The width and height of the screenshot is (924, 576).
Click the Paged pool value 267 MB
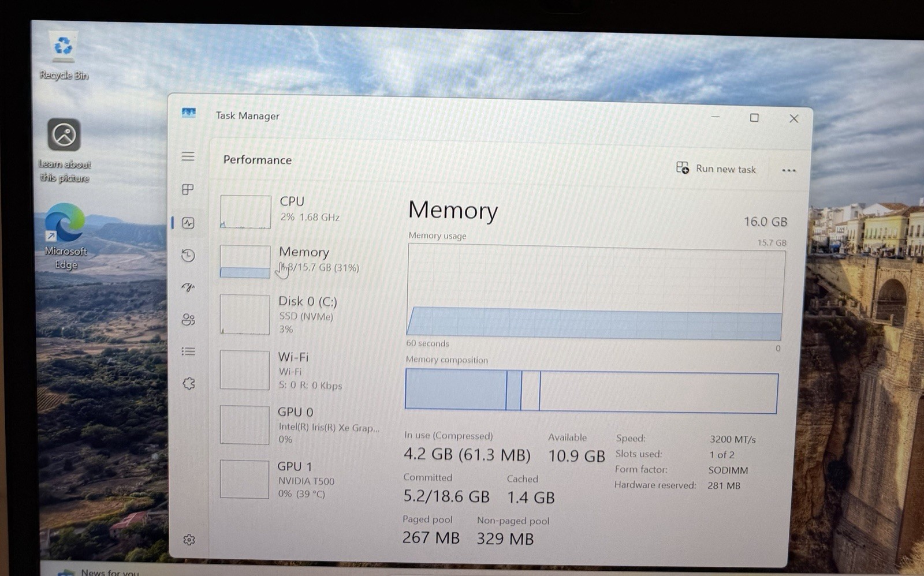tap(431, 537)
